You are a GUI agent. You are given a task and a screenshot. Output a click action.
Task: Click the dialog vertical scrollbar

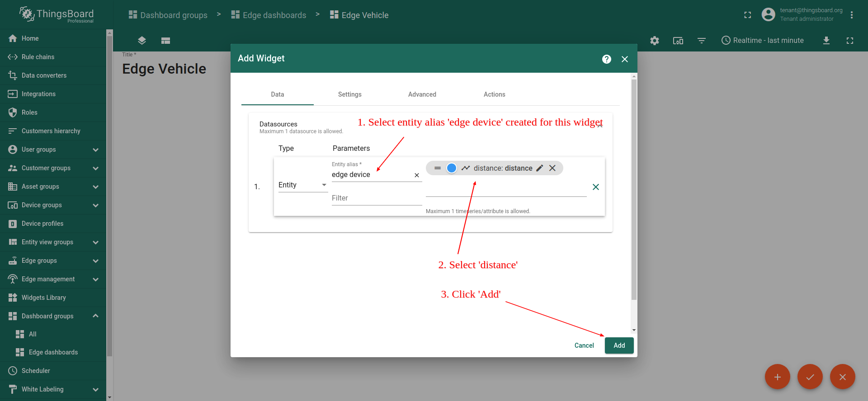pyautogui.click(x=634, y=190)
